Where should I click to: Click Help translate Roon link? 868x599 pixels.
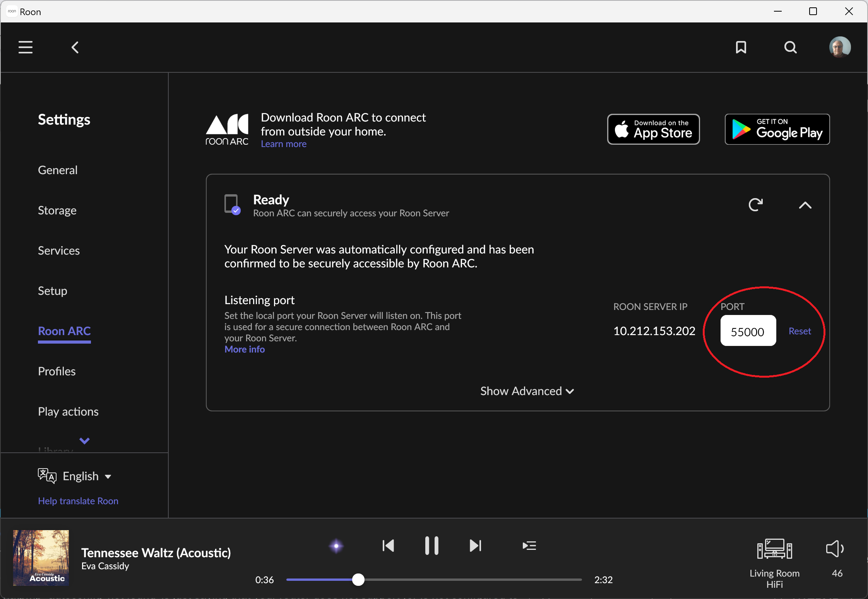point(78,501)
